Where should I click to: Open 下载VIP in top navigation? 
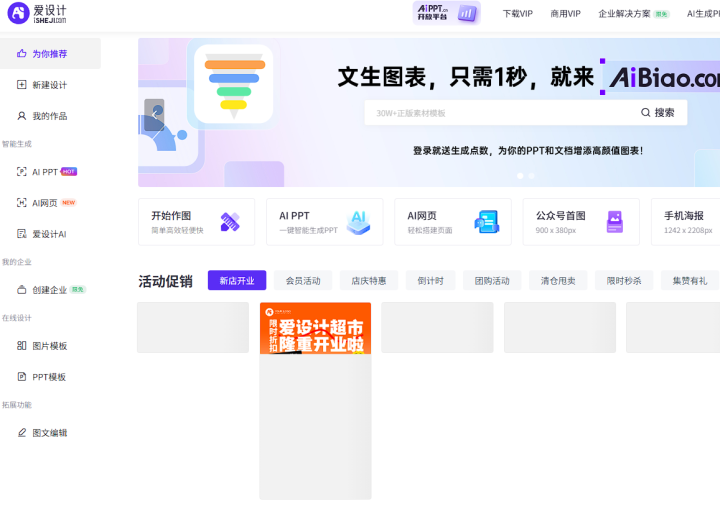[x=518, y=14]
